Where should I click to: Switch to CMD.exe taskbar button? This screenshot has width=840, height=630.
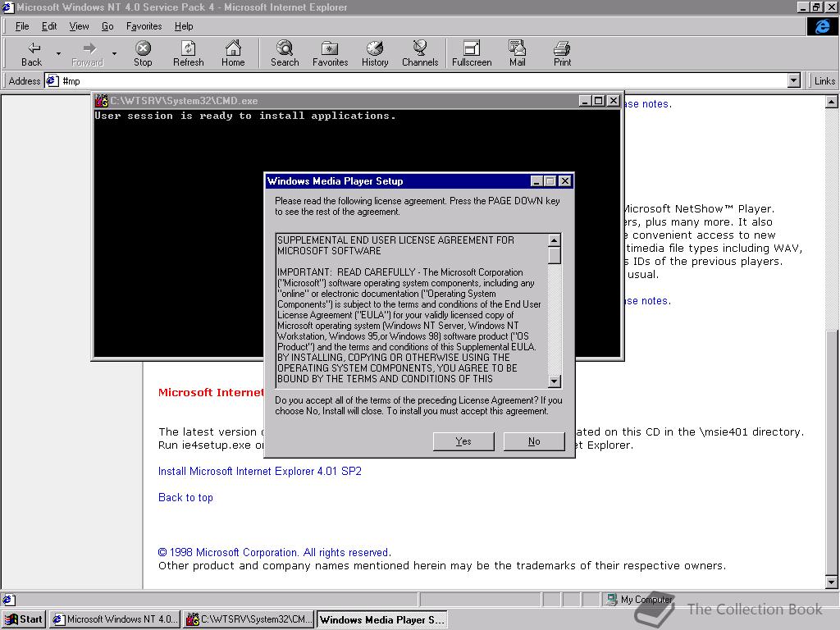click(249, 619)
